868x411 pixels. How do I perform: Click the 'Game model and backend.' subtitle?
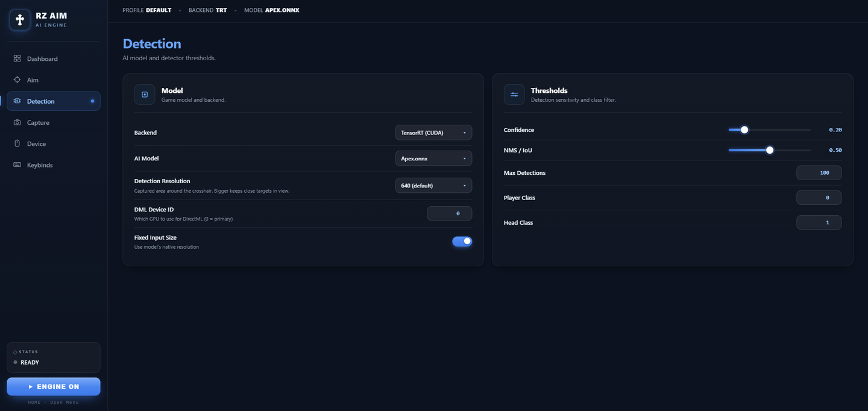(x=193, y=100)
